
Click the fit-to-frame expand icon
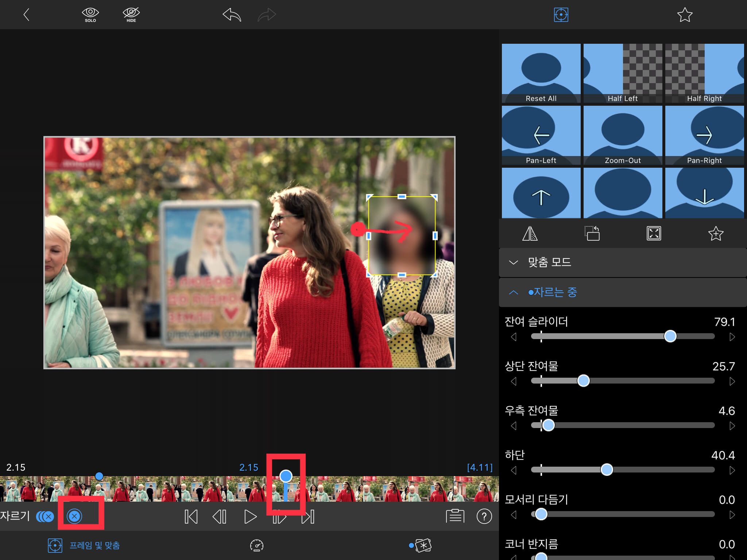point(654,234)
